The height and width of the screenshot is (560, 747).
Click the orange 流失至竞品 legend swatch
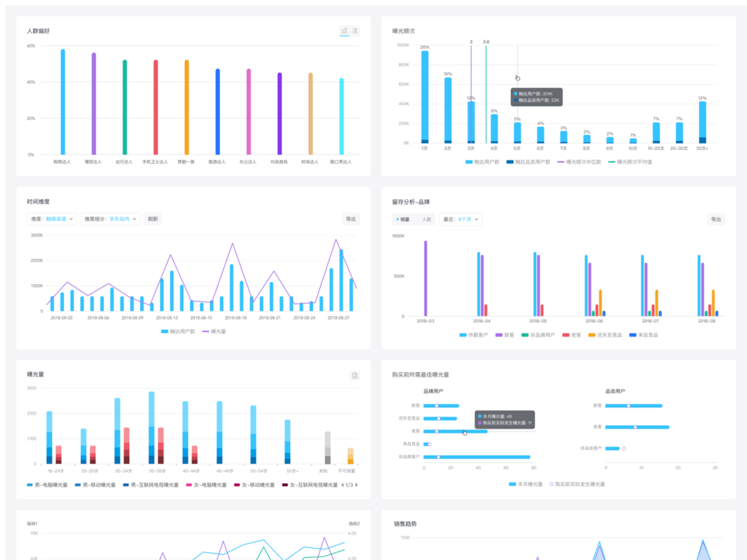(592, 335)
